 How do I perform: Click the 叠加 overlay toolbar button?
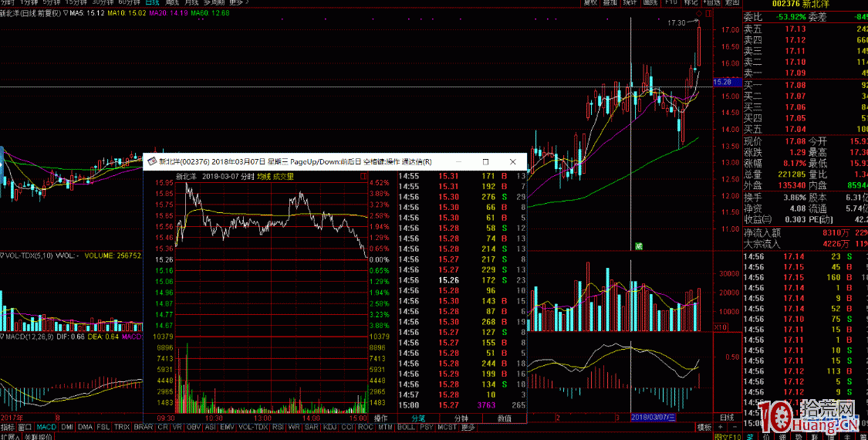point(610,2)
